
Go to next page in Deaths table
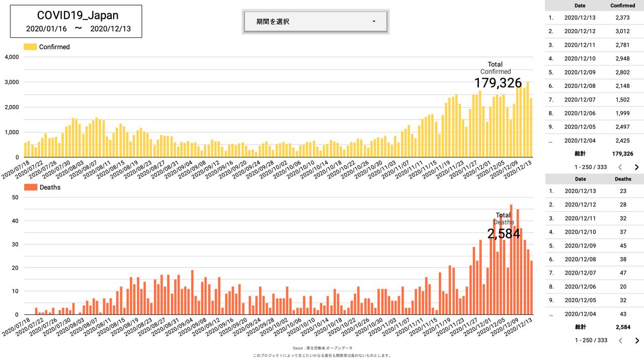(636, 340)
